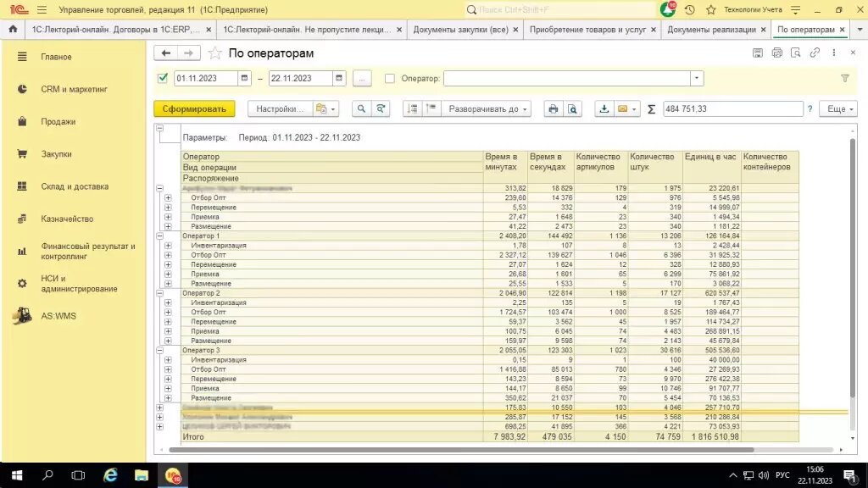The height and width of the screenshot is (488, 868).
Task: Click the save report icon in the header
Action: [757, 53]
